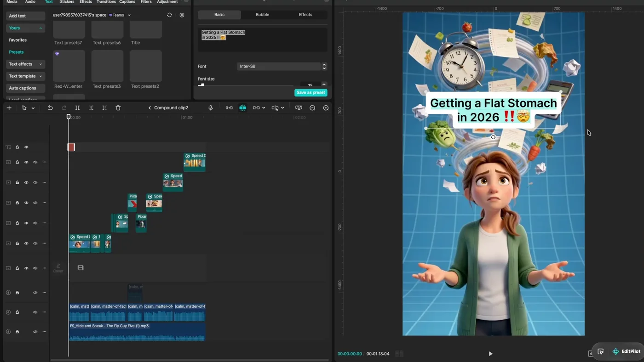Mute the voiceover track with calm clips
The height and width of the screenshot is (362, 644).
pyautogui.click(x=35, y=312)
